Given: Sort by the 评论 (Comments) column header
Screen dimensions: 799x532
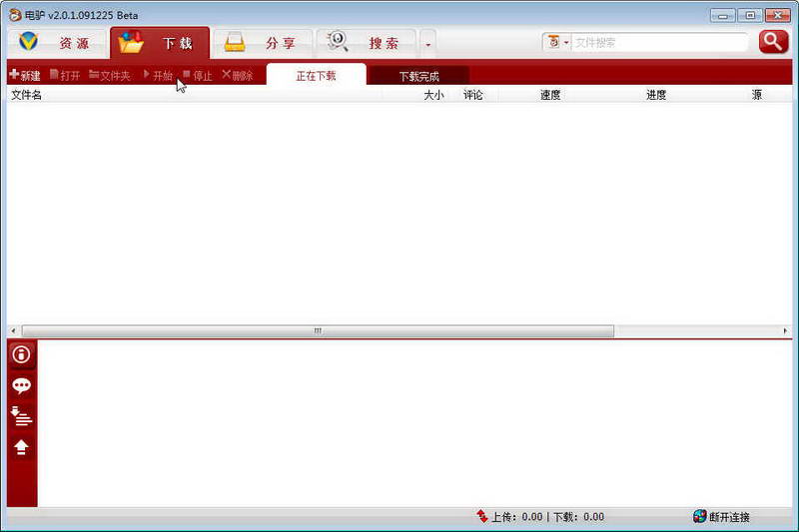Looking at the screenshot, I should click(x=472, y=95).
